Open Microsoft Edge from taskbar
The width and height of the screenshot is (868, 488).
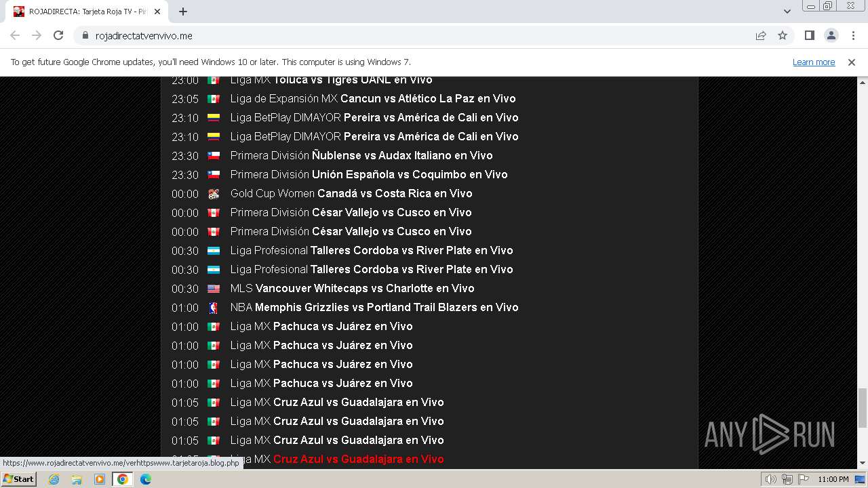pos(146,479)
